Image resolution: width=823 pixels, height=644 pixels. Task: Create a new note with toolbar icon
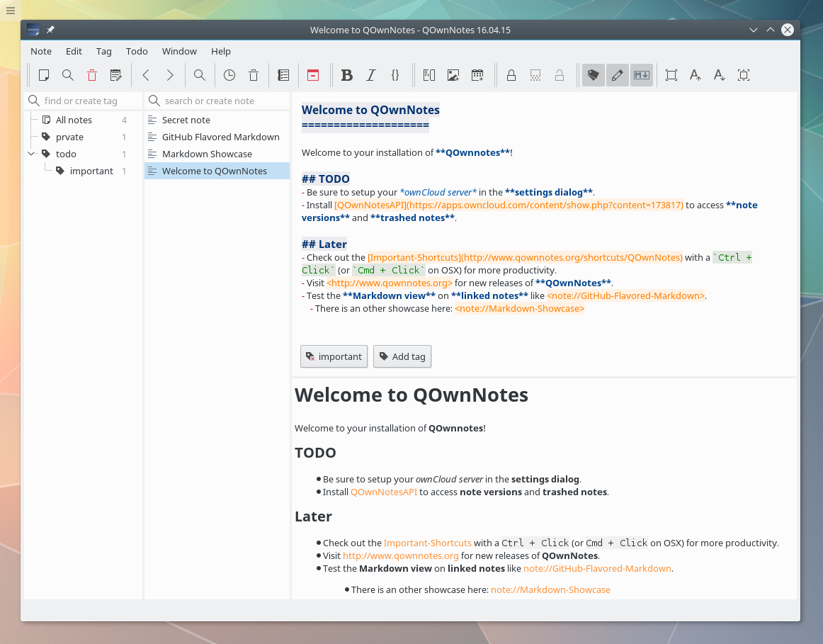44,75
